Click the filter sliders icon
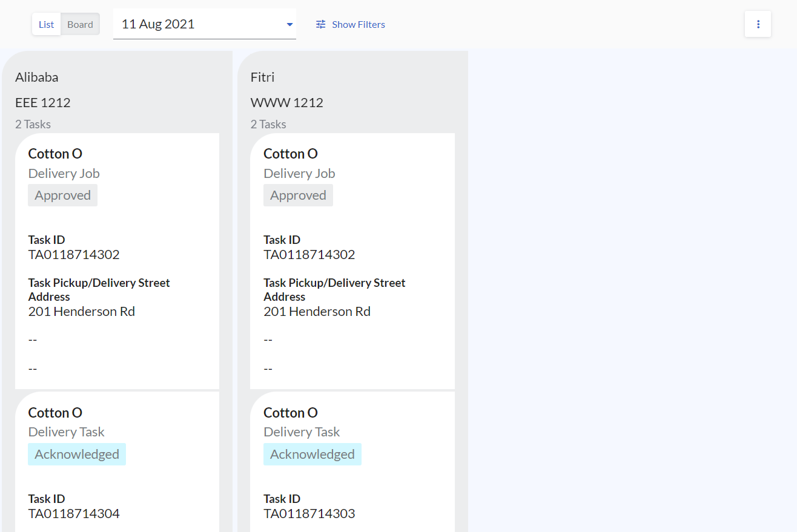The height and width of the screenshot is (532, 797). (321, 25)
